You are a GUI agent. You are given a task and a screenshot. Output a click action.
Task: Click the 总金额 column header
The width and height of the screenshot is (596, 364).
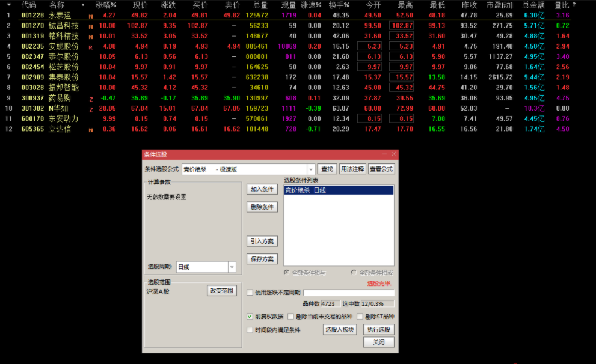(533, 5)
